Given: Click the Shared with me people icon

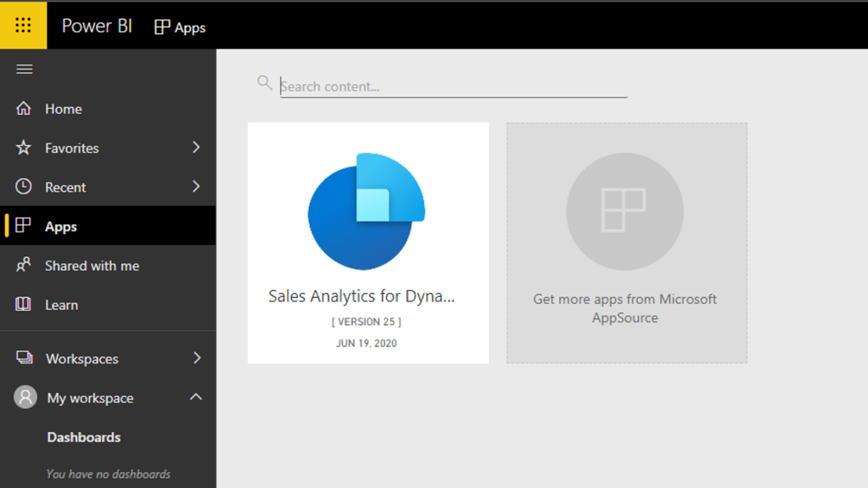Looking at the screenshot, I should (24, 266).
